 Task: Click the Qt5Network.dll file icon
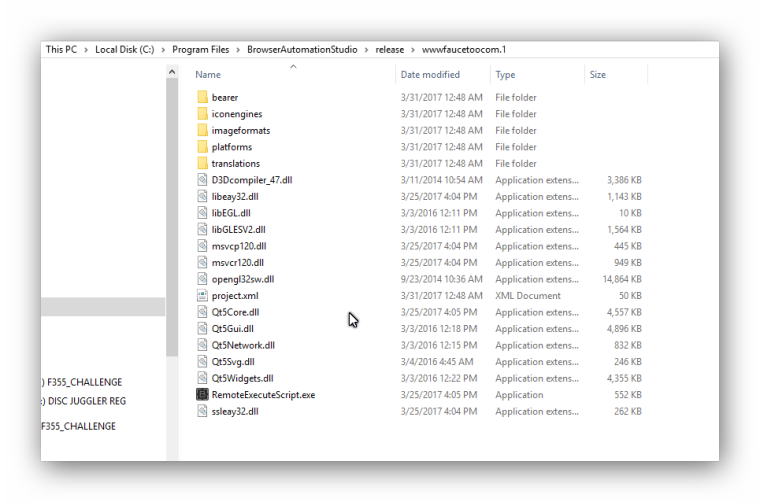[202, 345]
